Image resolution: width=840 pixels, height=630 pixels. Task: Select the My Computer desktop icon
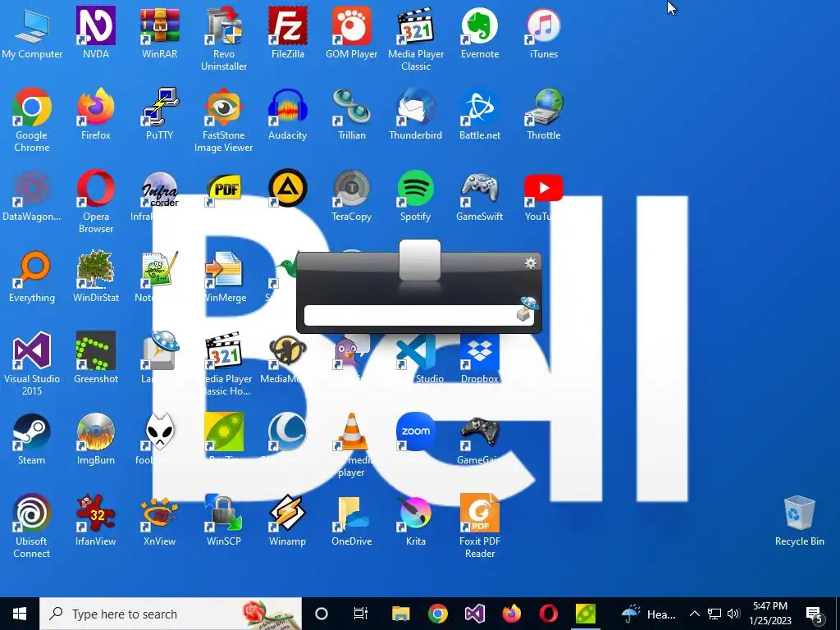coord(32,33)
